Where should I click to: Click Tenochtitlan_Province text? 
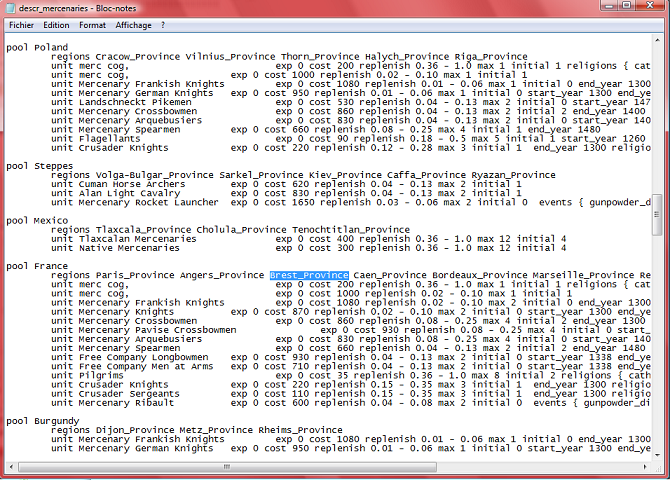coord(351,230)
